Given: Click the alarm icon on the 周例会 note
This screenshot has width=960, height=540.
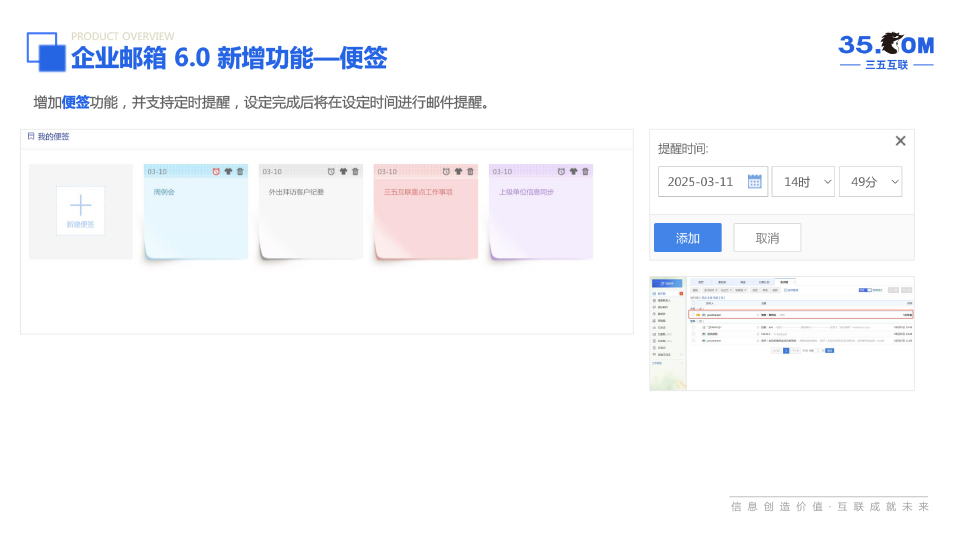Looking at the screenshot, I should [216, 171].
